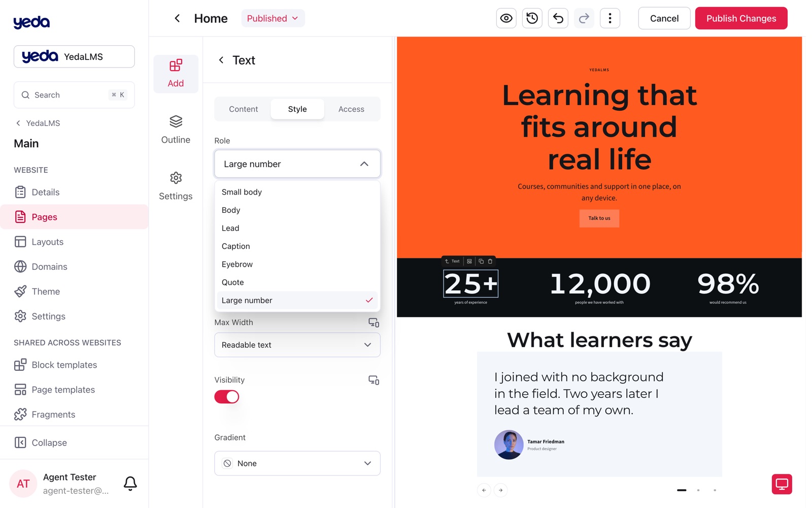
Task: Open the page preview eye icon
Action: click(506, 18)
